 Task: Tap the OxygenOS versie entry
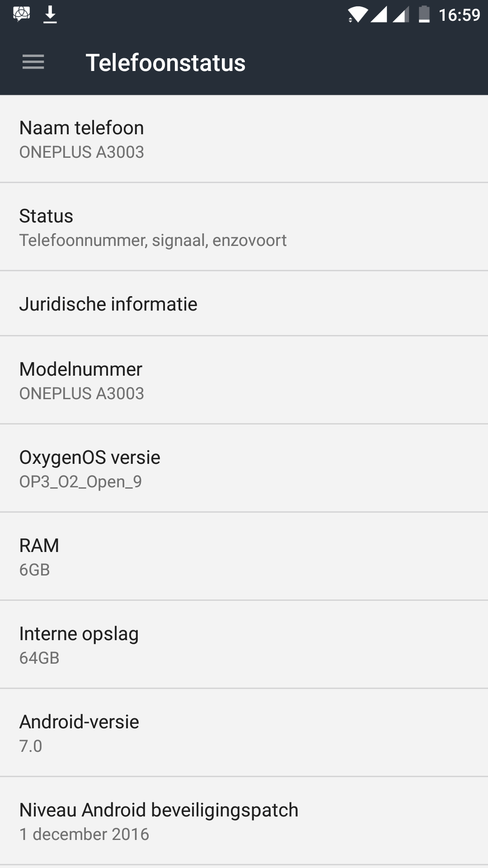(x=244, y=468)
